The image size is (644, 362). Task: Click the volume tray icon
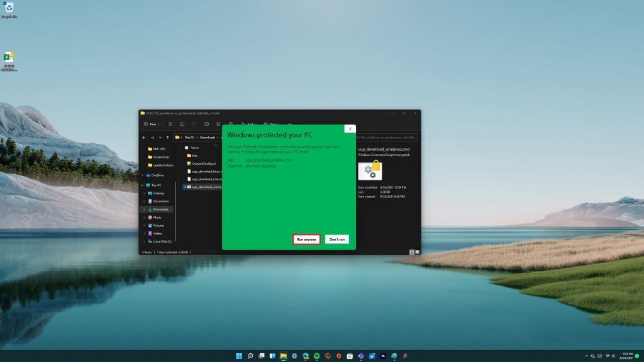[x=614, y=356]
